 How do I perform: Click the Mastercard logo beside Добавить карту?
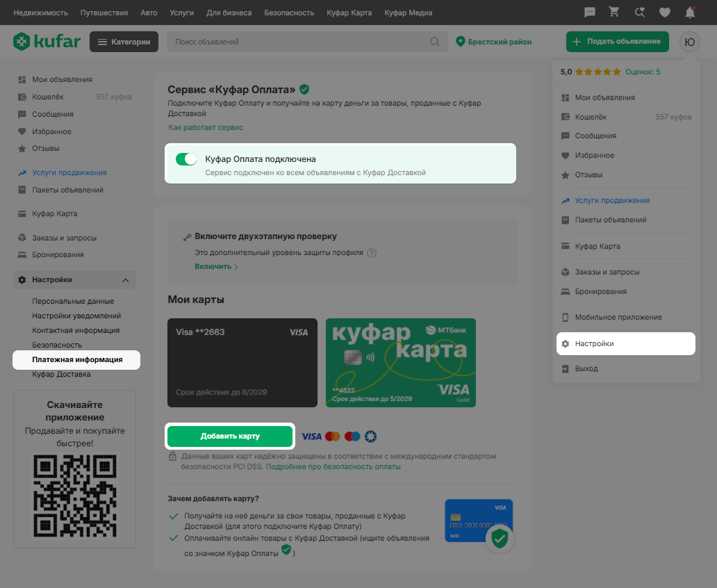[332, 436]
